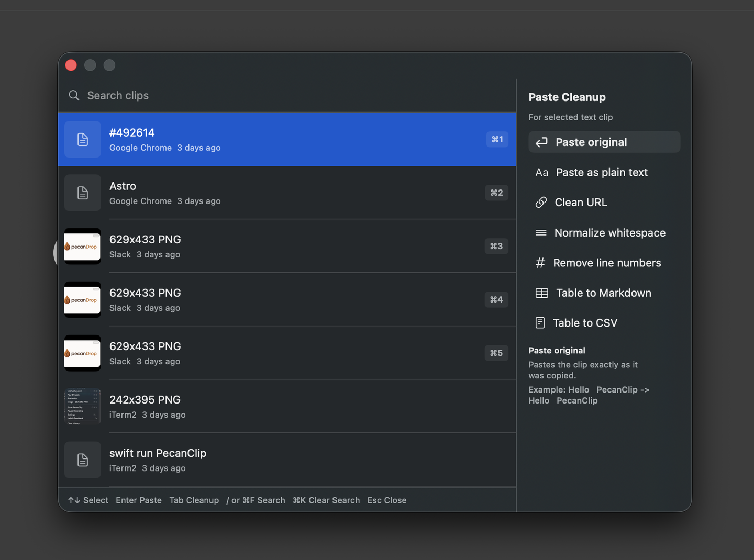
Task: Click Google Chrome source under #492614
Action: coord(140,148)
